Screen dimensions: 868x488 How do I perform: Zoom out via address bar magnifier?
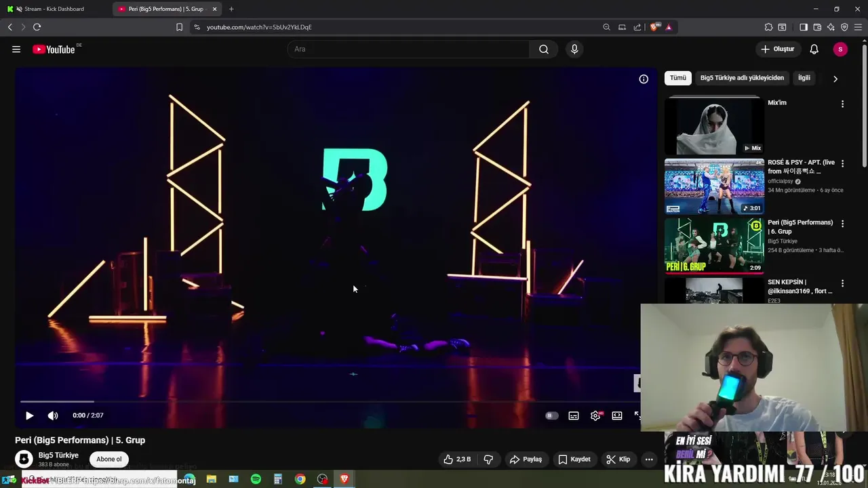606,27
